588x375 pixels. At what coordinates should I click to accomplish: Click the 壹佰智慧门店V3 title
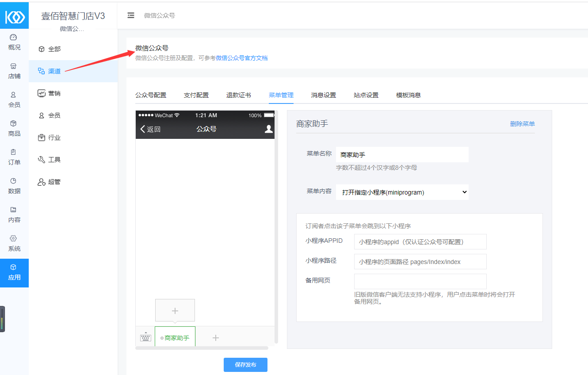pos(73,16)
